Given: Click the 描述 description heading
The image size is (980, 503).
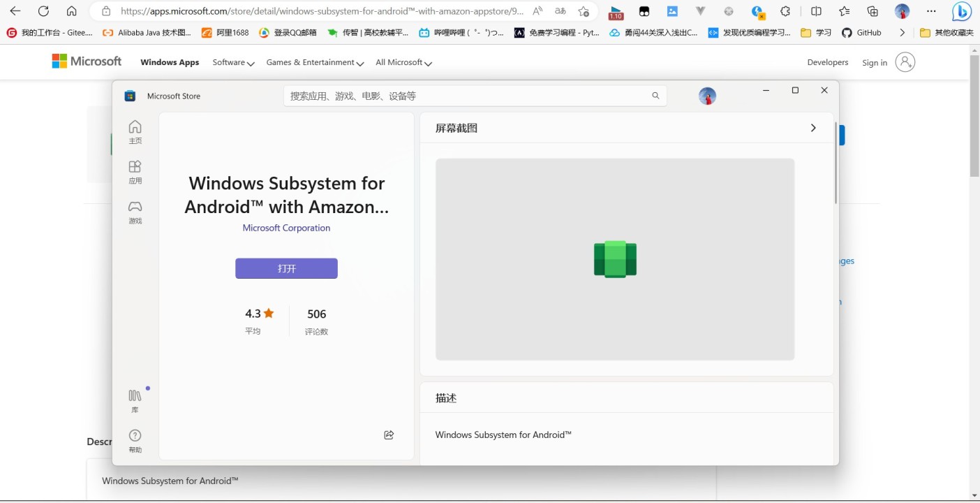Looking at the screenshot, I should pyautogui.click(x=446, y=398).
